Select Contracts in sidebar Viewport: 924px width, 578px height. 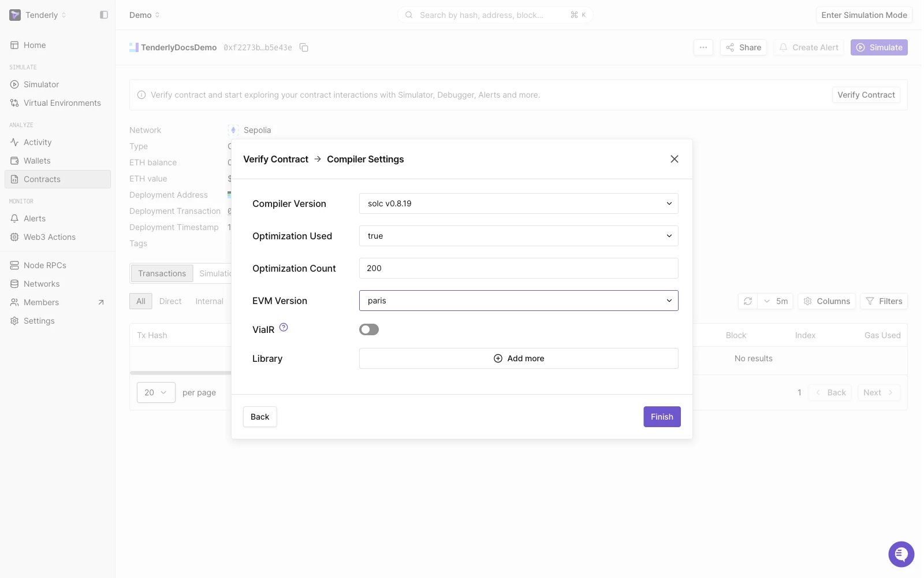coord(58,179)
